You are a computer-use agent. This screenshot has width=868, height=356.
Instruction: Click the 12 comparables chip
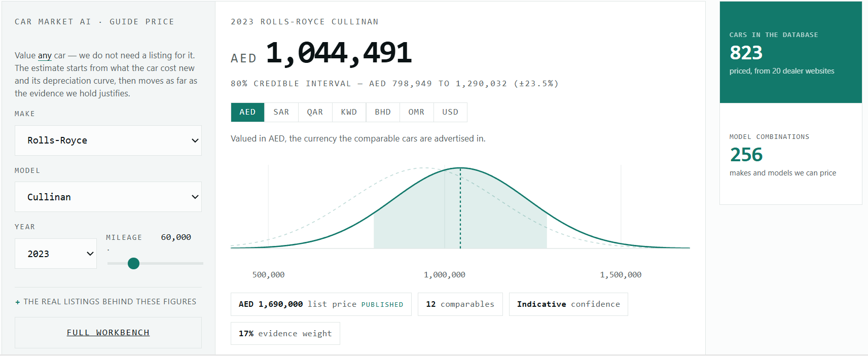pyautogui.click(x=460, y=304)
